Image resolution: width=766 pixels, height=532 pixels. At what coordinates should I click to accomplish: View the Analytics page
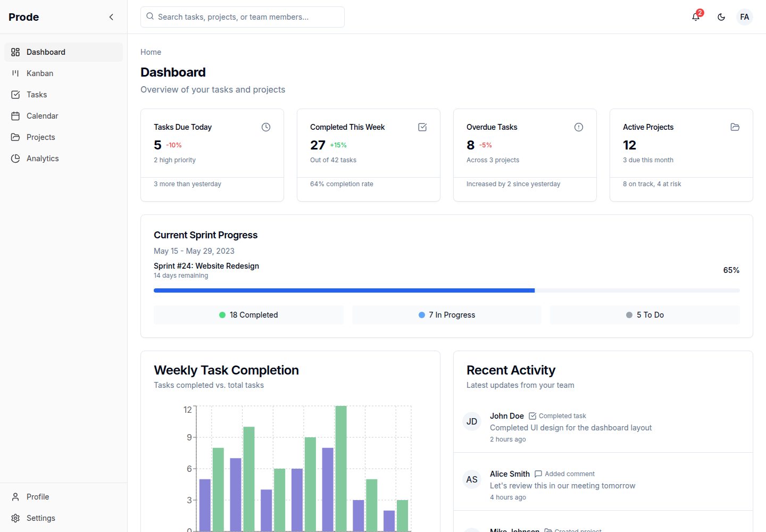(x=64, y=159)
